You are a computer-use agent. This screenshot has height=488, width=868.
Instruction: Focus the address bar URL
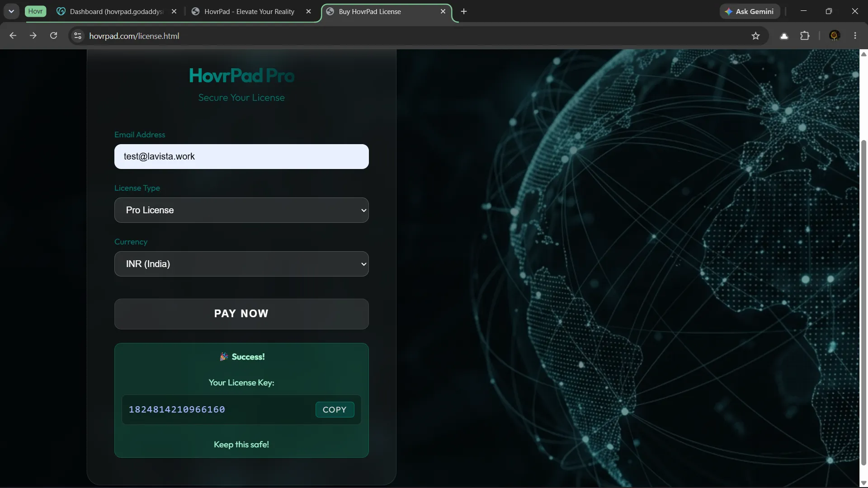tap(134, 36)
